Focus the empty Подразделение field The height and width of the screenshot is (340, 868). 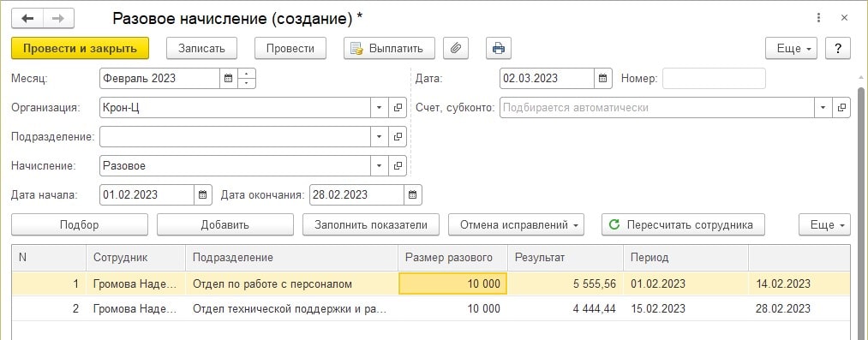pos(236,136)
